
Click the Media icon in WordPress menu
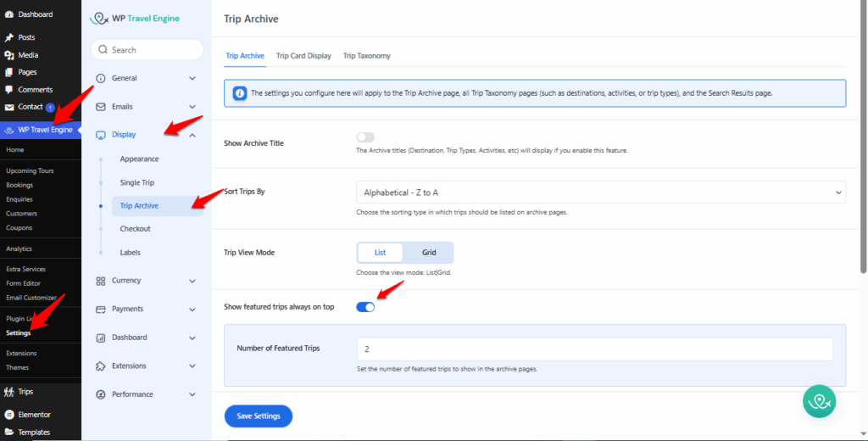[9, 55]
